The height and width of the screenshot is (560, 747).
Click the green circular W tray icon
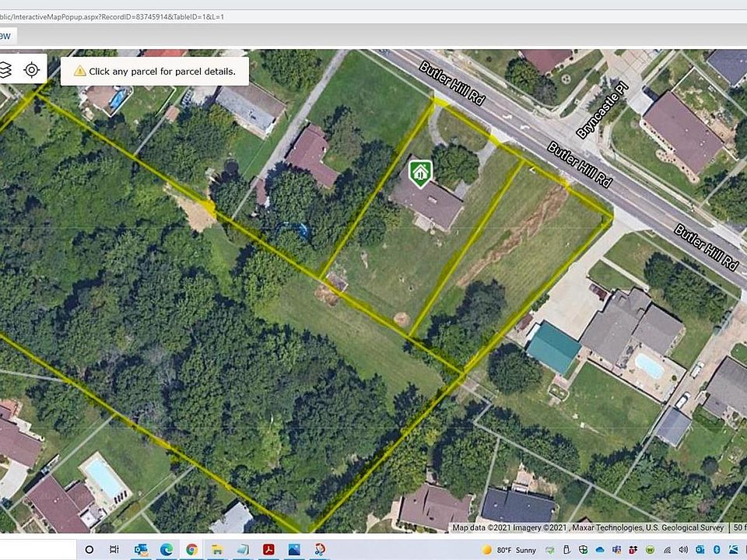click(650, 550)
